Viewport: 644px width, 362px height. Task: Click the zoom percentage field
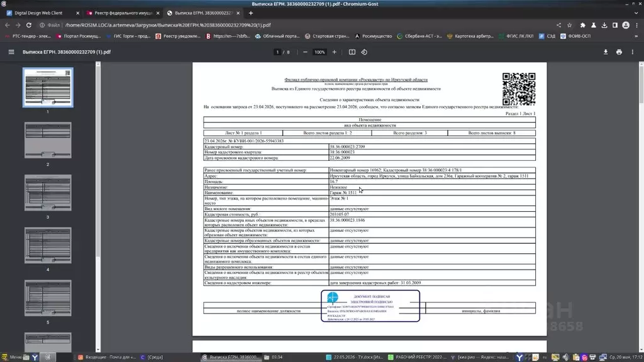[x=319, y=52]
